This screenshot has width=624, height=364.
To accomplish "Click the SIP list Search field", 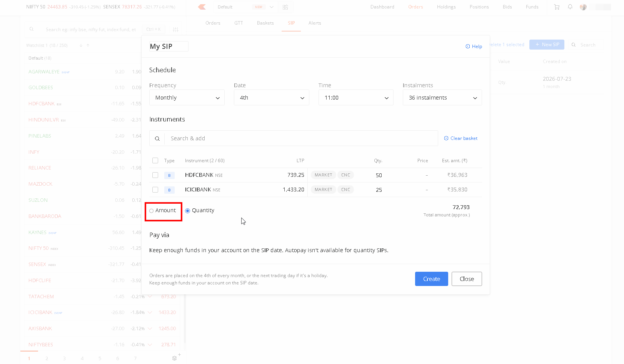I will [x=586, y=45].
